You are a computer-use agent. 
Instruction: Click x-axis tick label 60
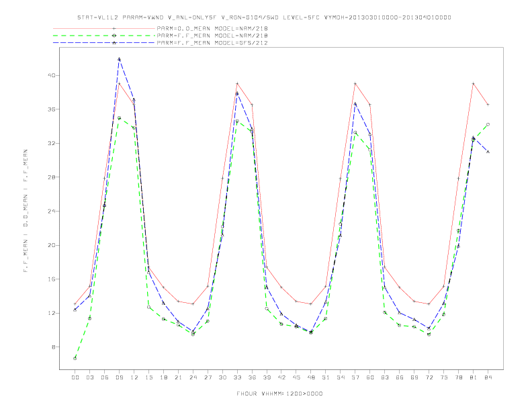(370, 377)
